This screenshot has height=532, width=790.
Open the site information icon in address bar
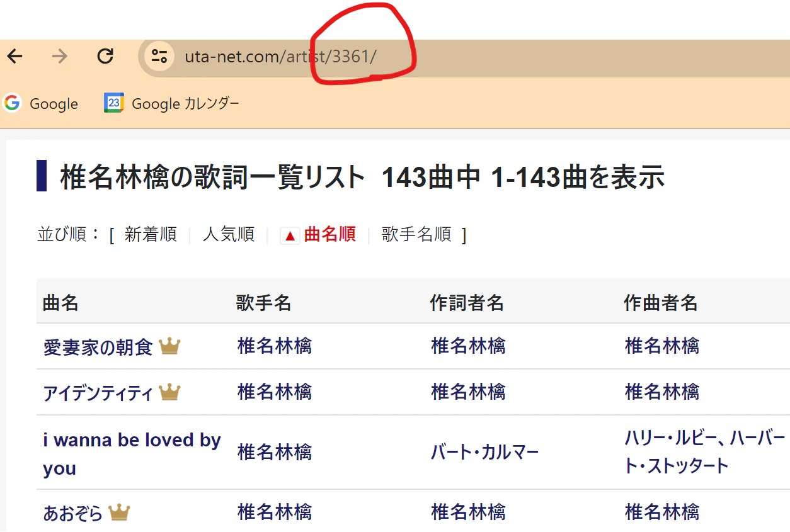tap(159, 57)
